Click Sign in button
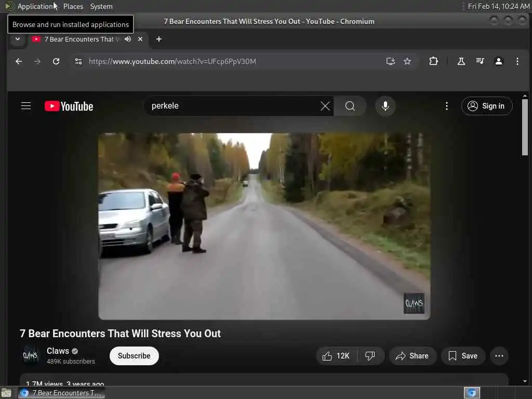 [x=486, y=106]
